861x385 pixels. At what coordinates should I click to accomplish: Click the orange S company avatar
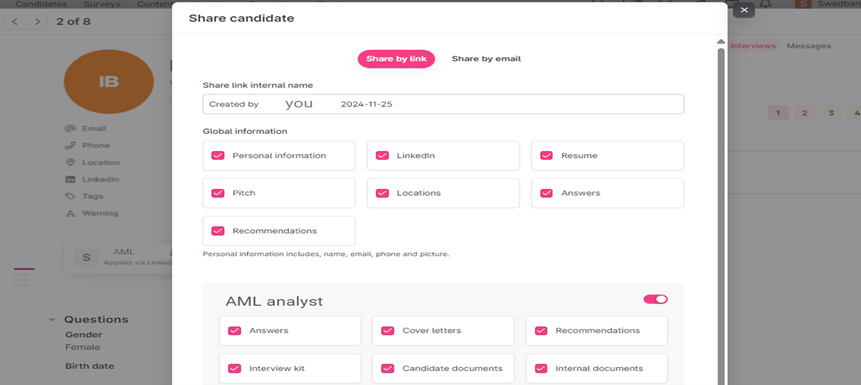[x=803, y=4]
